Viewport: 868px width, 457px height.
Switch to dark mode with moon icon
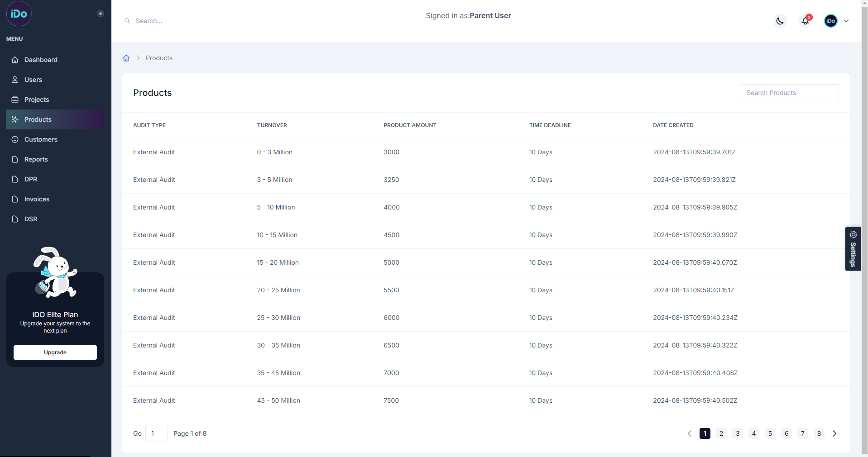click(780, 21)
